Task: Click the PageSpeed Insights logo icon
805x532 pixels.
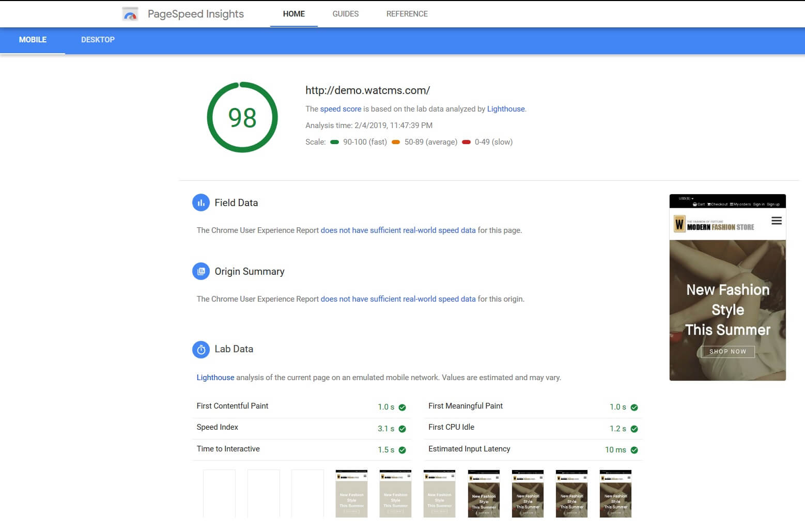Action: click(x=130, y=14)
